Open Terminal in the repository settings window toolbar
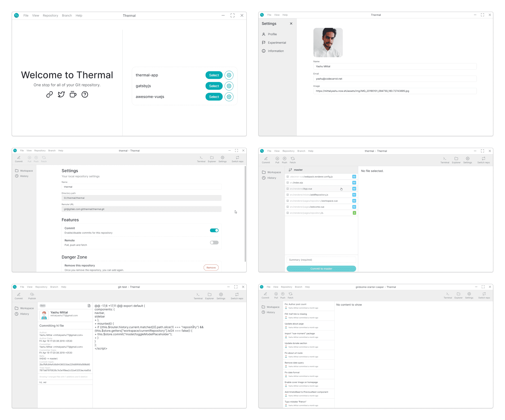The height and width of the screenshot is (420, 505). 201,159
